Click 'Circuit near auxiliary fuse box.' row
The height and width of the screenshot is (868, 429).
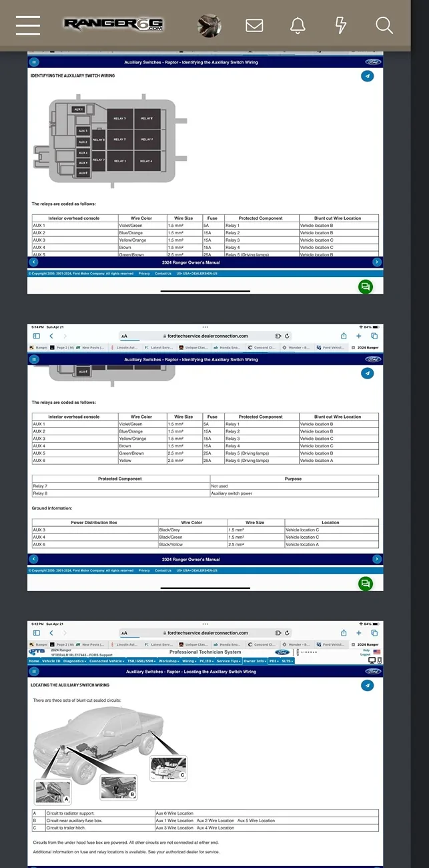click(x=205, y=821)
